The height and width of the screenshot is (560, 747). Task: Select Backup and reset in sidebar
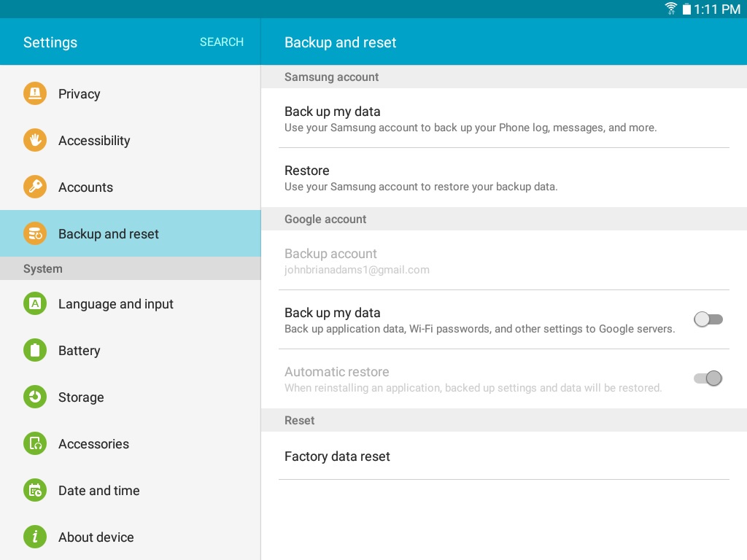tap(131, 233)
